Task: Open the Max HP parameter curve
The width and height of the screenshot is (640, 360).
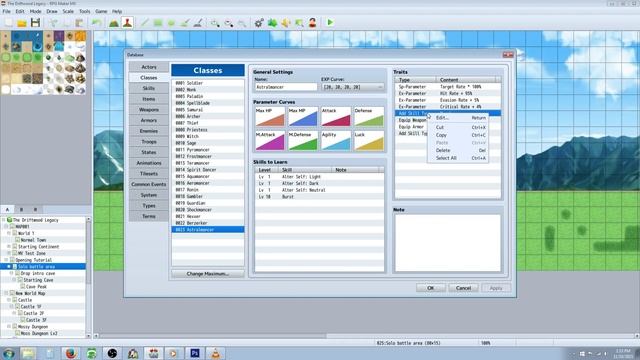Action: pos(270,117)
